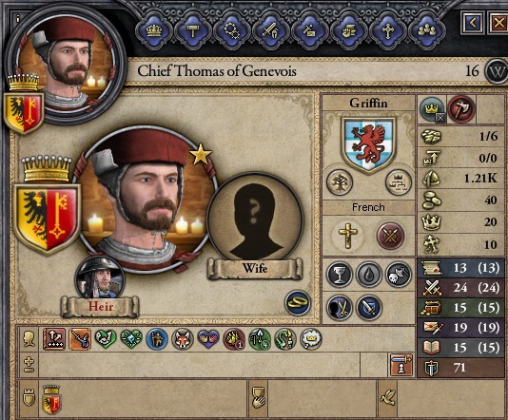Open the Council tab with hammer icon
This screenshot has height=420, width=508.
pyautogui.click(x=193, y=31)
